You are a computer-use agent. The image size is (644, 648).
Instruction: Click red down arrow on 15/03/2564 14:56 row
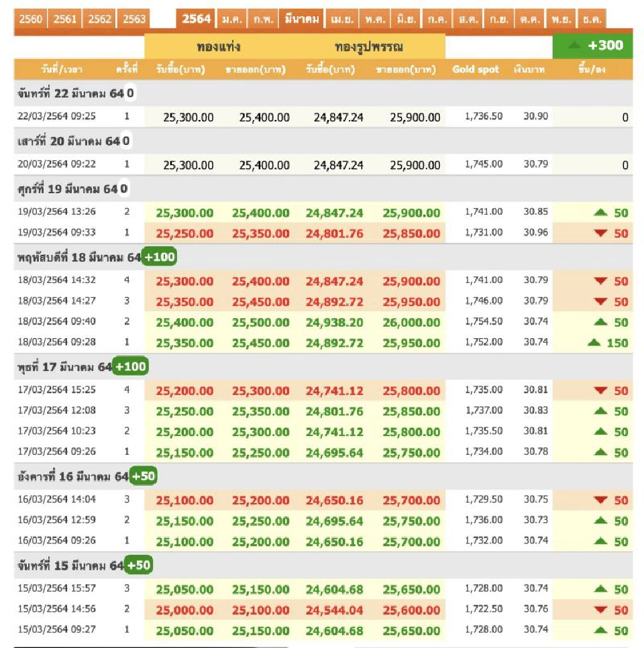tap(601, 610)
